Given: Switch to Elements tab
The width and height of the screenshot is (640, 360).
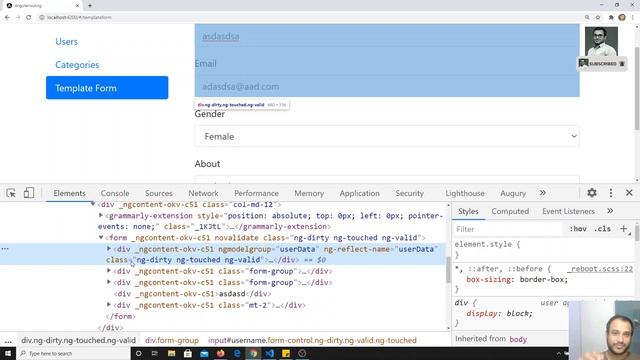Looking at the screenshot, I should (69, 193).
